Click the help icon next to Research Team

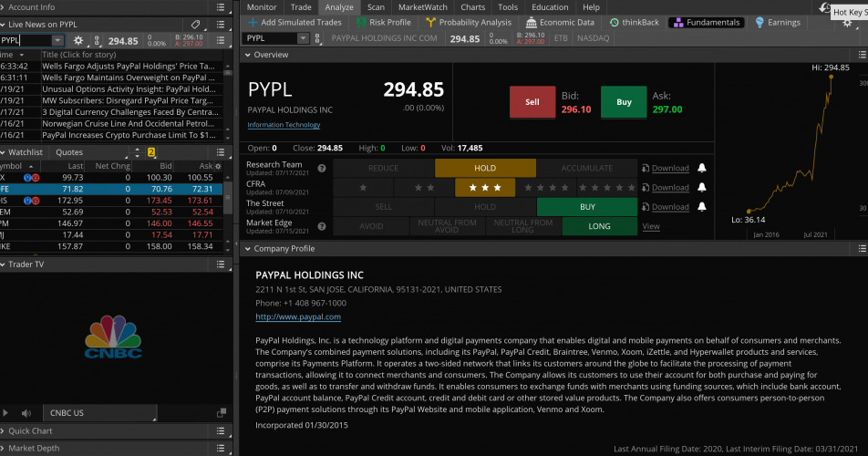322,168
